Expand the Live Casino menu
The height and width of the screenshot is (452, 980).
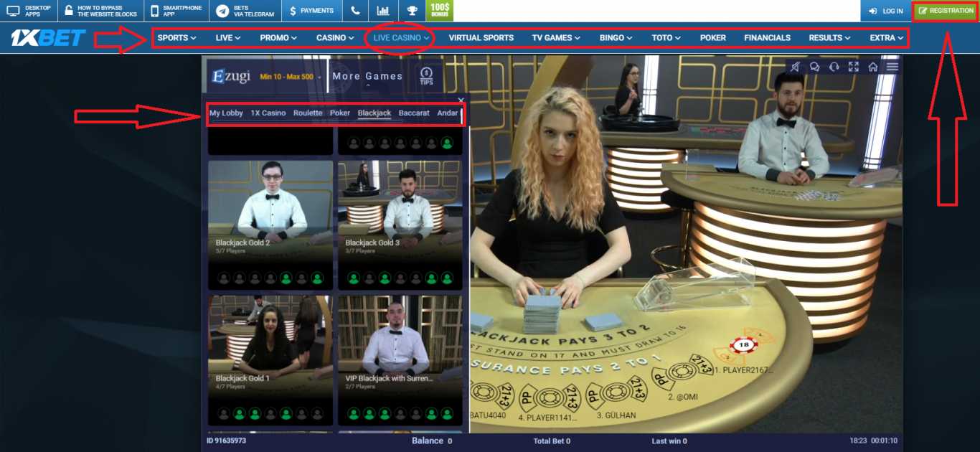tap(401, 38)
